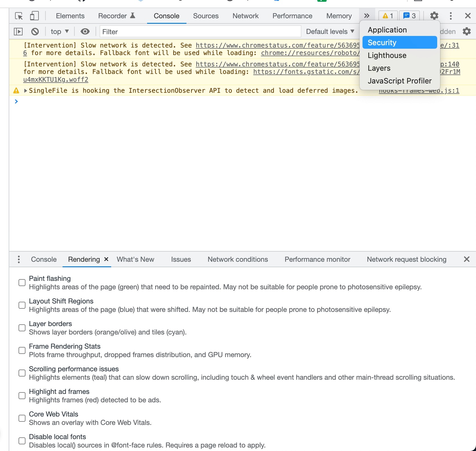Select the main Console tab
The height and width of the screenshot is (451, 476).
166,16
